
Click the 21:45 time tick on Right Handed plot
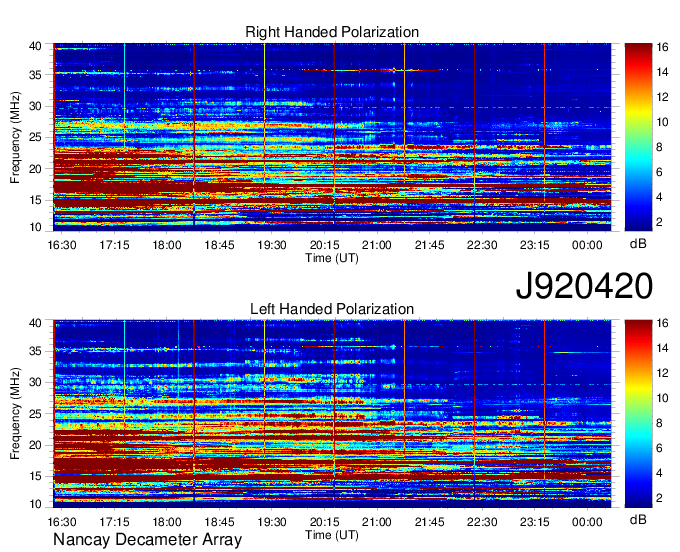[x=429, y=245]
